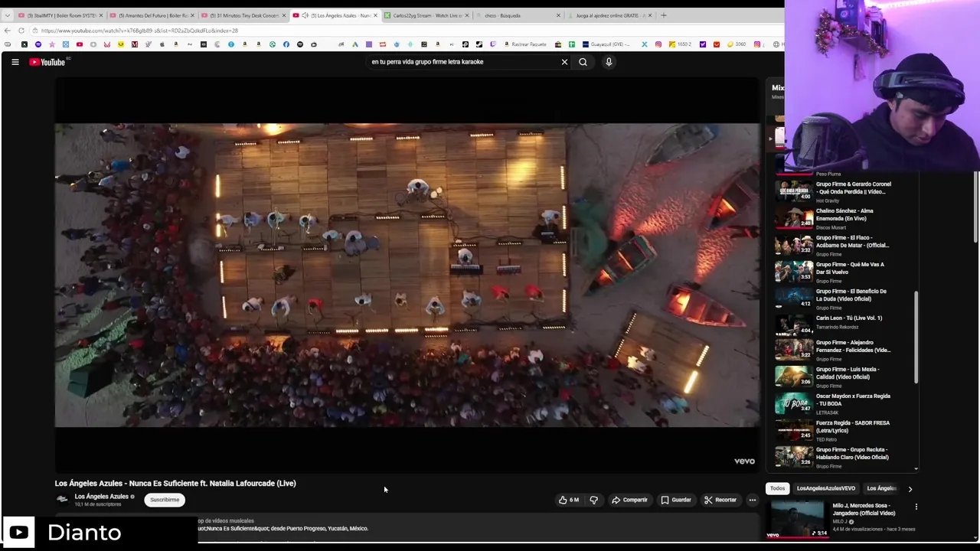This screenshot has width=980, height=551.
Task: Play Grupo Firme Alejandro Fernandez Felicidades
Action: [x=842, y=350]
